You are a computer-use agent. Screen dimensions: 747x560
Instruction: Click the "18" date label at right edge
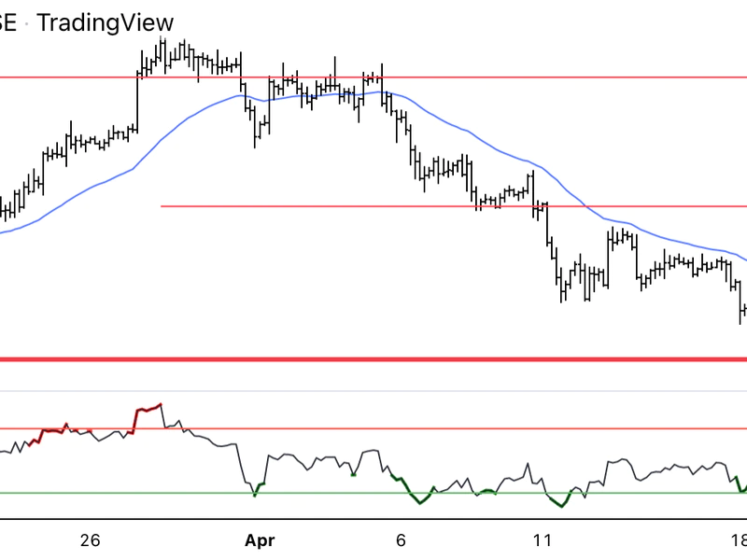(739, 539)
